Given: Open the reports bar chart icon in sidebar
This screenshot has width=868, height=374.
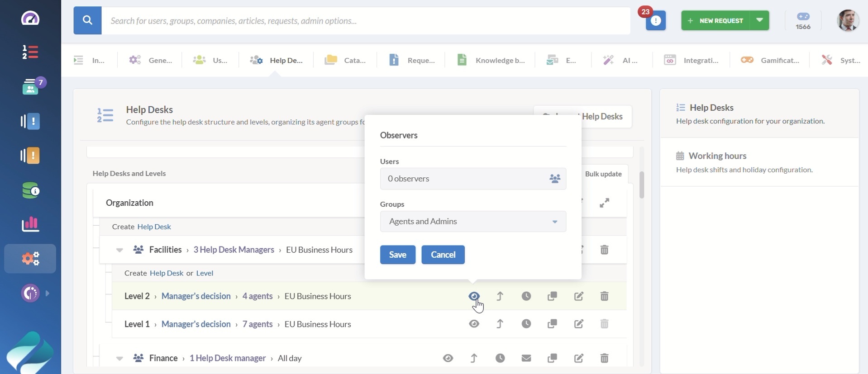Looking at the screenshot, I should pos(30,224).
